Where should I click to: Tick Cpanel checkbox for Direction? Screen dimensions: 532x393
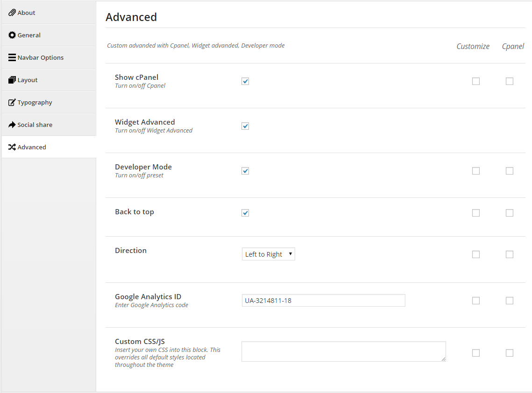pyautogui.click(x=509, y=254)
